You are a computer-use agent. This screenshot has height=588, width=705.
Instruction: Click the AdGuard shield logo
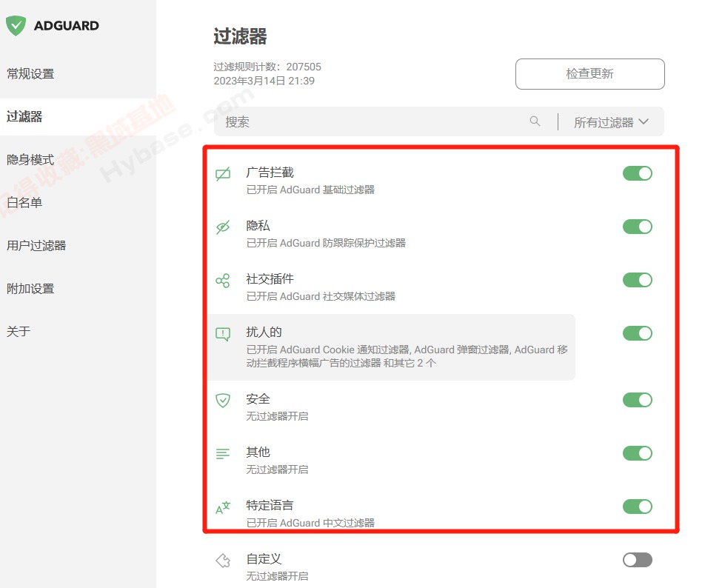(x=16, y=26)
